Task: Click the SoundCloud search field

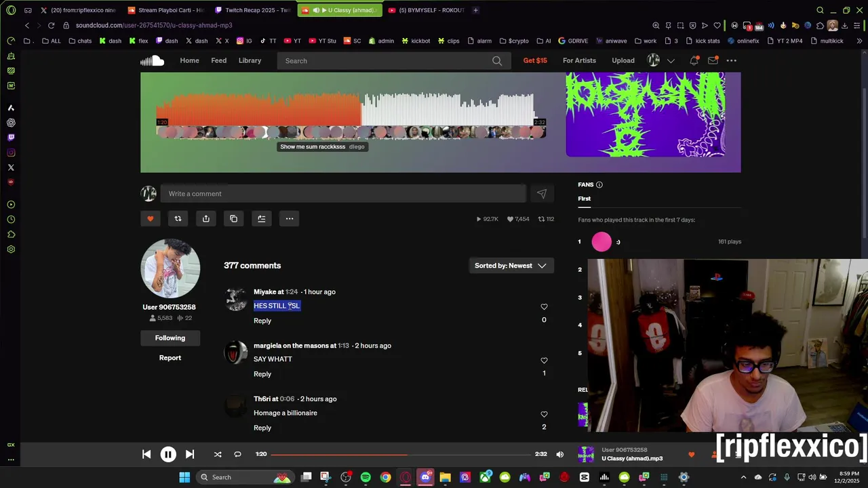Action: (x=393, y=61)
